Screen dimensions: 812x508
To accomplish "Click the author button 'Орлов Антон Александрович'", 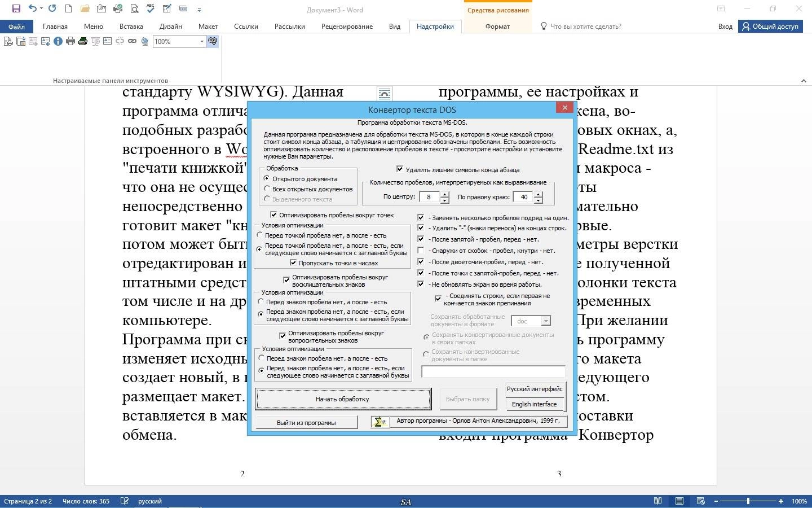I will click(x=478, y=421).
